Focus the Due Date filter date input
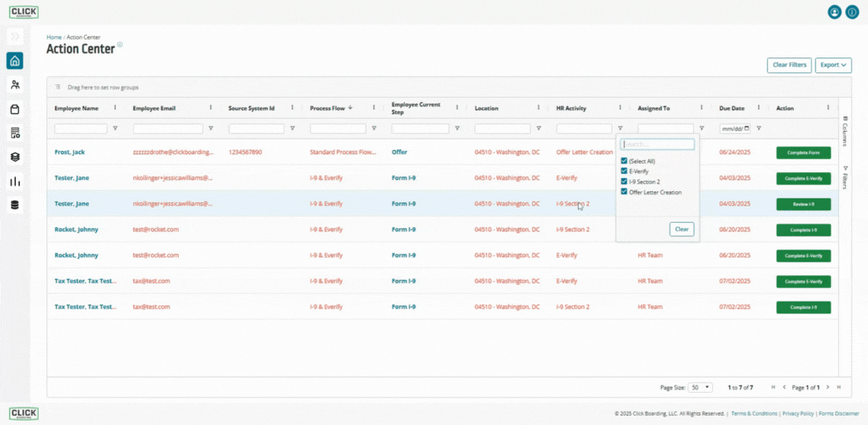Image resolution: width=868 pixels, height=425 pixels. (735, 128)
